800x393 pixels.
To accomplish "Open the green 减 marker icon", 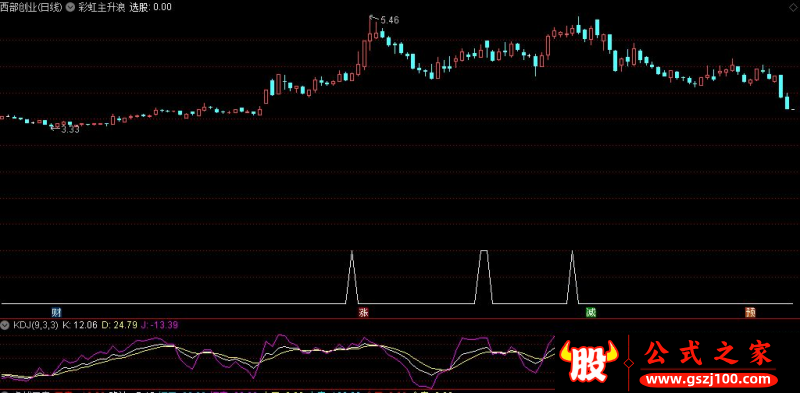I will pos(590,312).
